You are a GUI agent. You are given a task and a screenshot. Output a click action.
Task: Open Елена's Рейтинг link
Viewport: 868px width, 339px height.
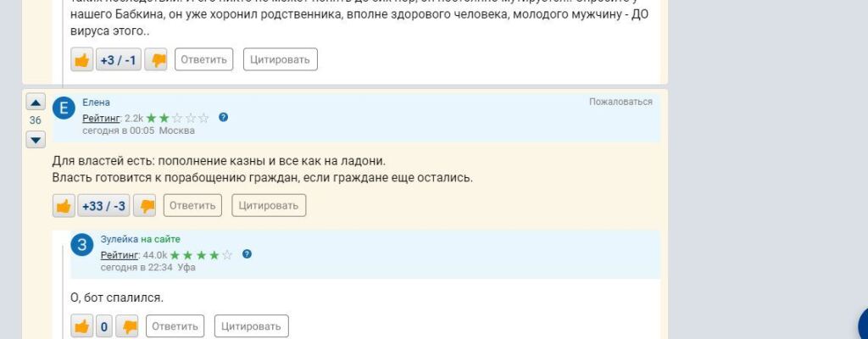click(x=101, y=118)
